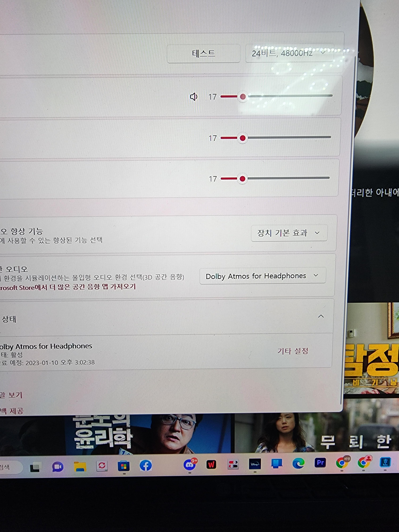
Task: Open Adobe Premiere Pro from the taskbar
Action: click(x=320, y=462)
